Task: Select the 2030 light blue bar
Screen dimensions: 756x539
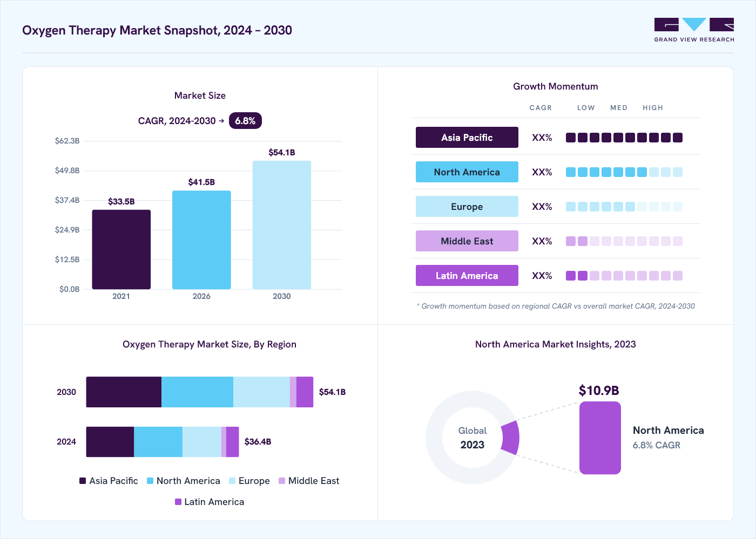Action: point(282,225)
